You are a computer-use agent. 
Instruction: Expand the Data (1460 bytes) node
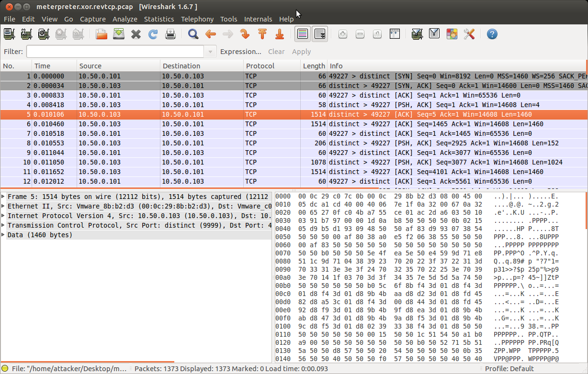click(4, 235)
